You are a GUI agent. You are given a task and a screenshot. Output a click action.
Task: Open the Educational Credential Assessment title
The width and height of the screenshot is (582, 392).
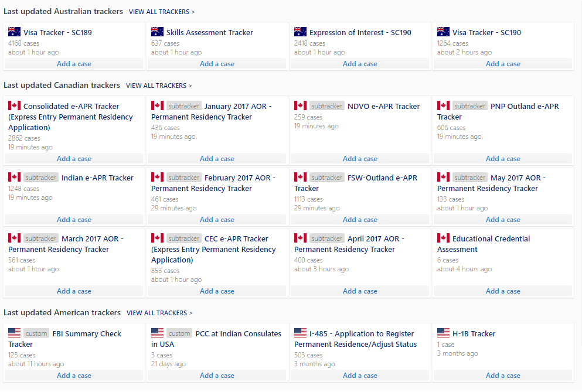point(484,244)
